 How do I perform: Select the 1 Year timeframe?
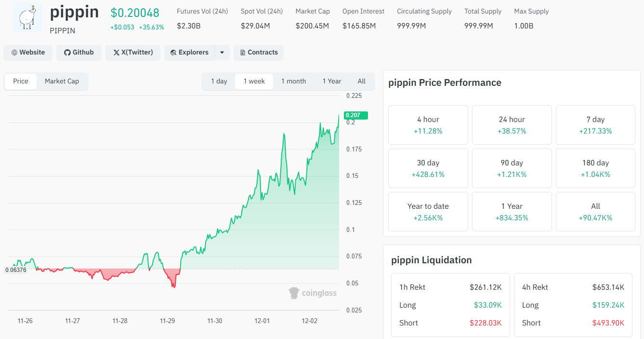pyautogui.click(x=332, y=81)
